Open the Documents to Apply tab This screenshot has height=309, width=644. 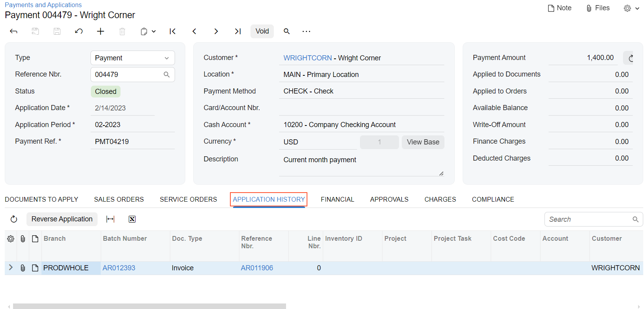point(41,199)
